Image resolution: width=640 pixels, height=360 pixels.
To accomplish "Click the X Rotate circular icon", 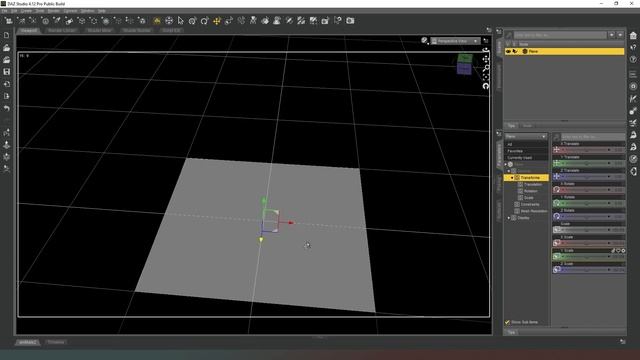I will tap(556, 190).
